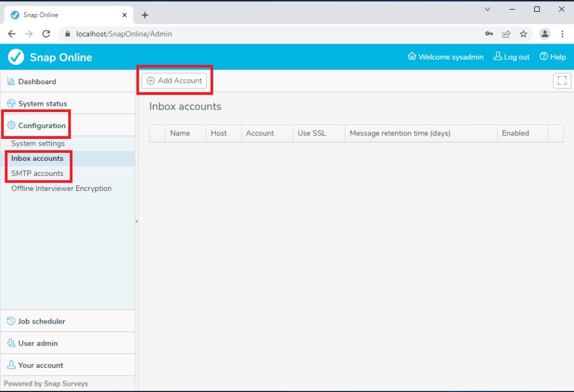The width and height of the screenshot is (574, 392).
Task: Click the Add Account button
Action: (174, 80)
